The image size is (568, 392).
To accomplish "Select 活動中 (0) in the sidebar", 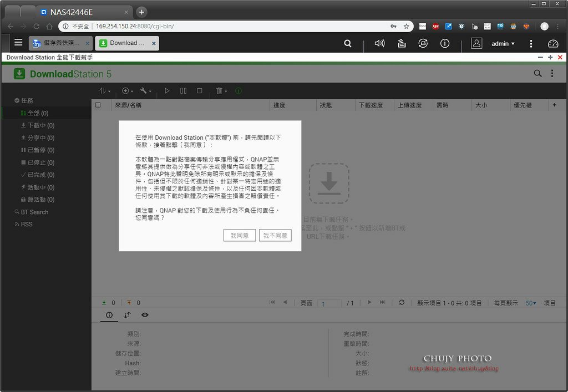I will 47,187.
